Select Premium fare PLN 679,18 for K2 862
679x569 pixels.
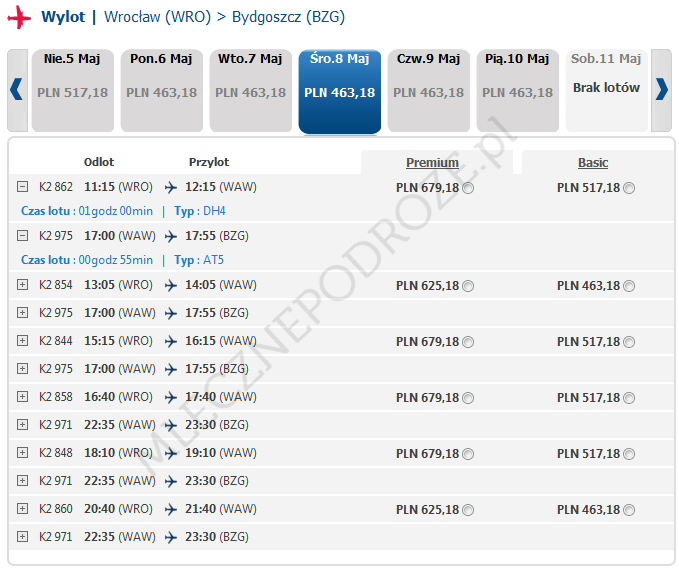coord(468,188)
